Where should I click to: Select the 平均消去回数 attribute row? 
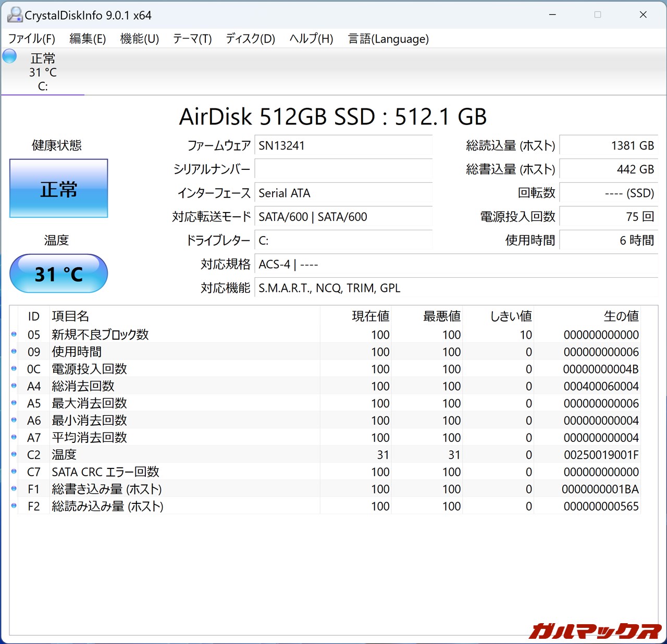pyautogui.click(x=89, y=438)
